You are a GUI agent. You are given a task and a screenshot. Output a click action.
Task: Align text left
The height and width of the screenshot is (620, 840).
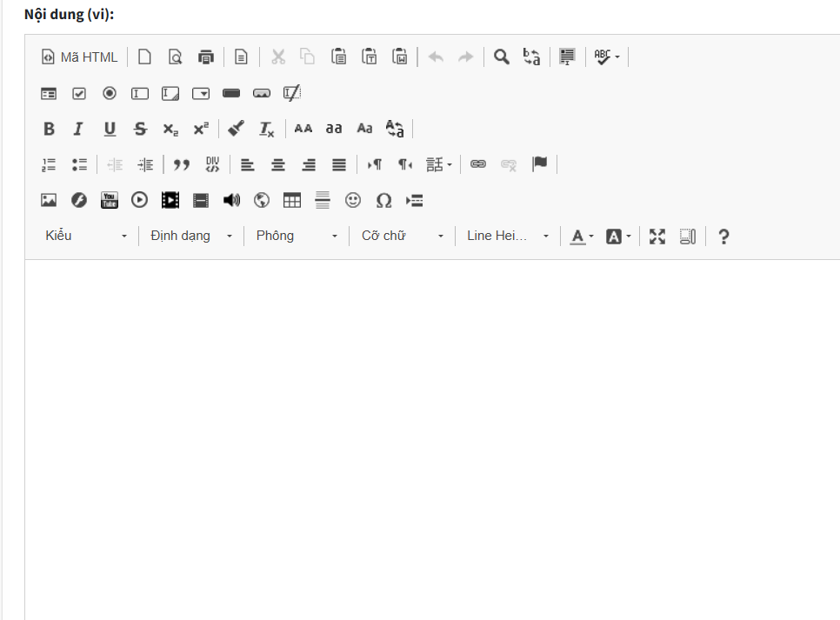click(x=248, y=164)
